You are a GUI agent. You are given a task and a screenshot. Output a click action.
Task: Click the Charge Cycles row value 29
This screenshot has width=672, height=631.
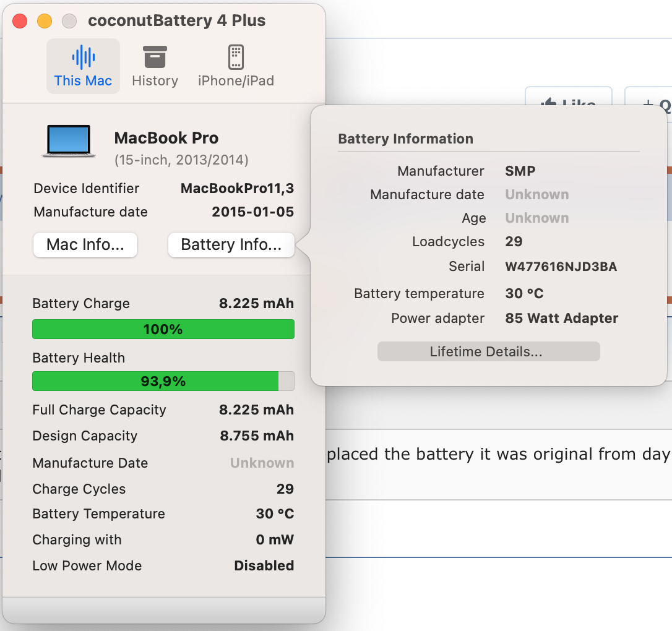coord(285,489)
